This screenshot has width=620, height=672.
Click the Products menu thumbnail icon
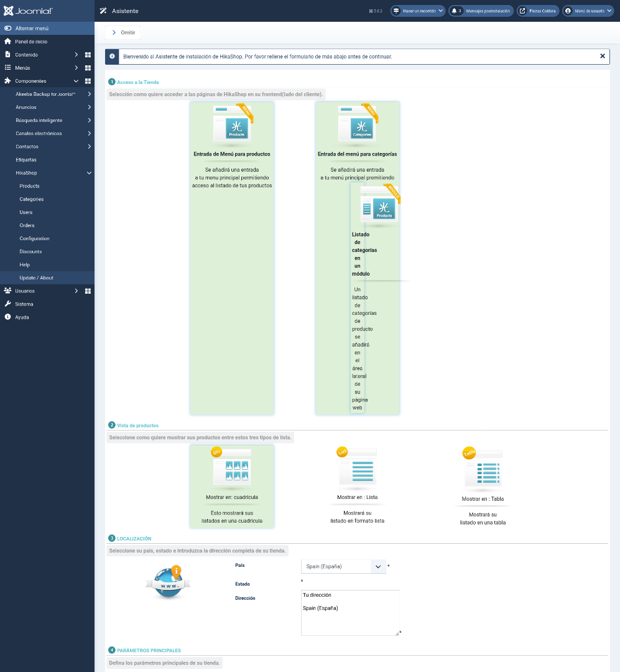tap(233, 123)
